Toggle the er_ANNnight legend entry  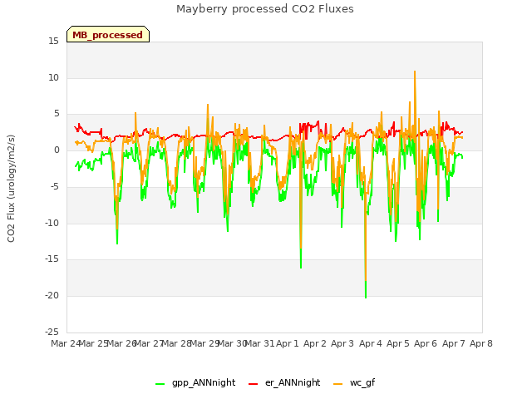coord(284,382)
